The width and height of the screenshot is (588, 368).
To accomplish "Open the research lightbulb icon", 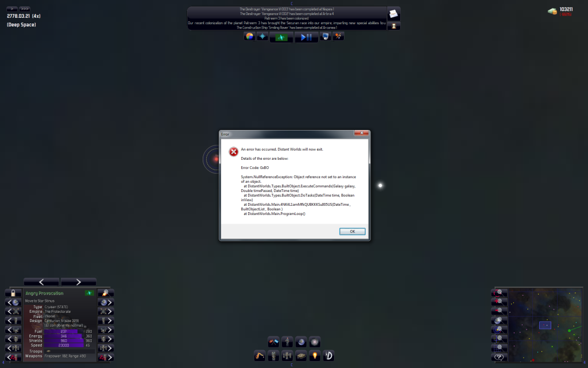I will pyautogui.click(x=315, y=355).
